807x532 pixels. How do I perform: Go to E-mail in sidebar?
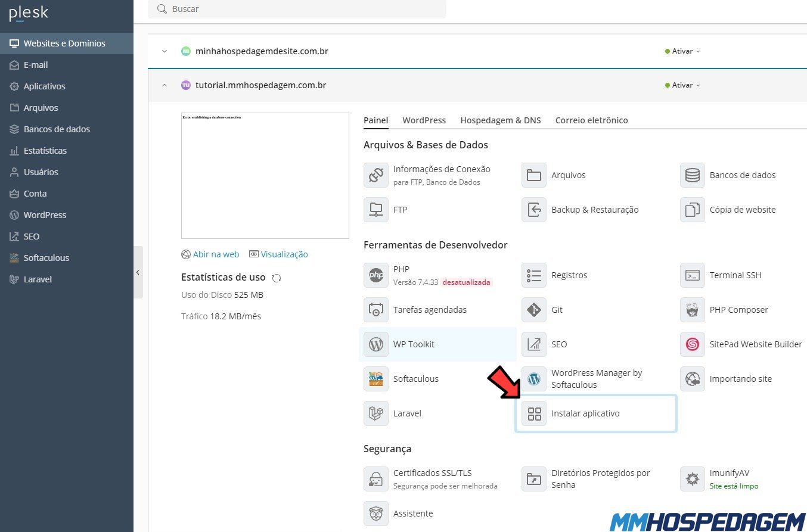pyautogui.click(x=67, y=65)
